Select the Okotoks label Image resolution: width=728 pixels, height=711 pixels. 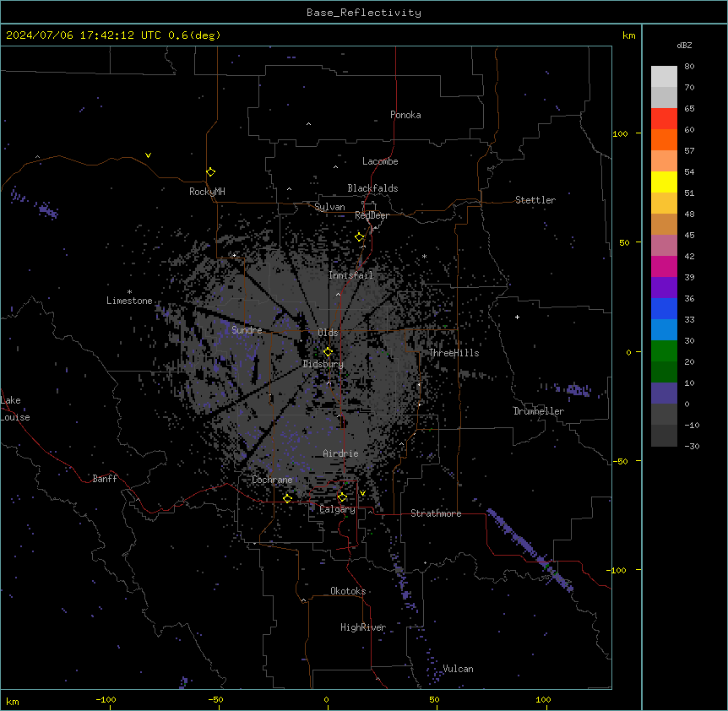pos(348,591)
